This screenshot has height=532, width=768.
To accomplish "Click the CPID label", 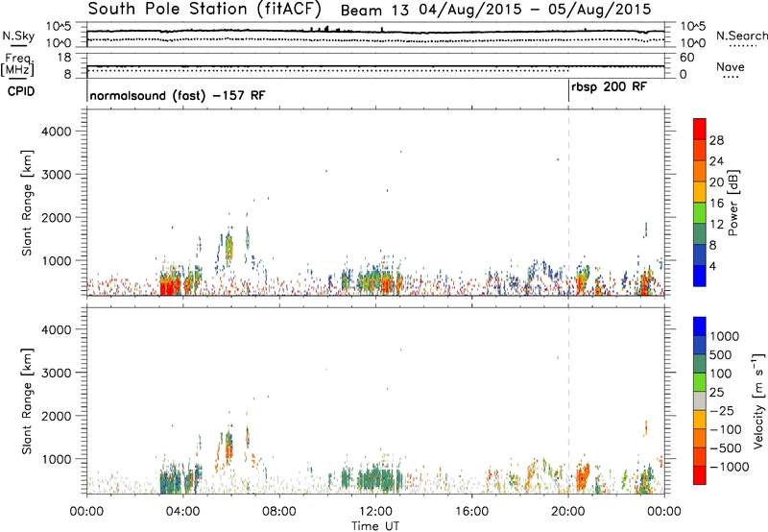I will tap(21, 91).
